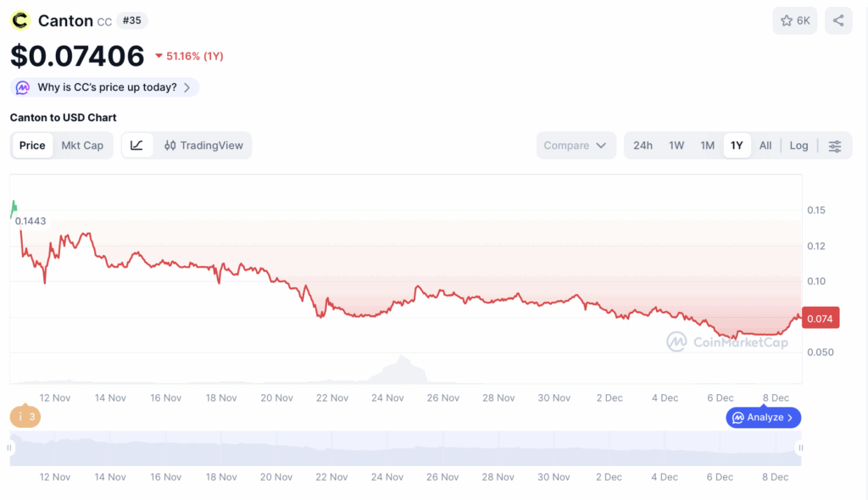Open Analyze panel via its chevron
The width and height of the screenshot is (868, 500).
pyautogui.click(x=790, y=418)
